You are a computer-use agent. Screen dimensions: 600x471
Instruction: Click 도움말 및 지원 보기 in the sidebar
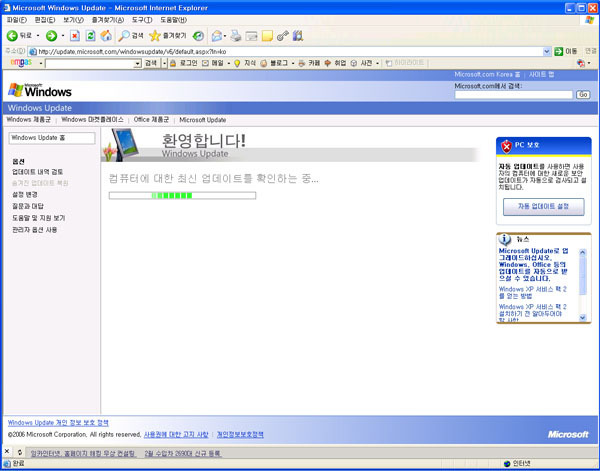(39, 218)
